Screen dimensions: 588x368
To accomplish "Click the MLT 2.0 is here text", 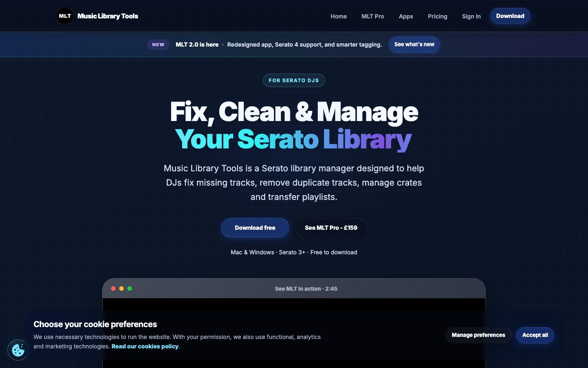I will click(x=197, y=45).
